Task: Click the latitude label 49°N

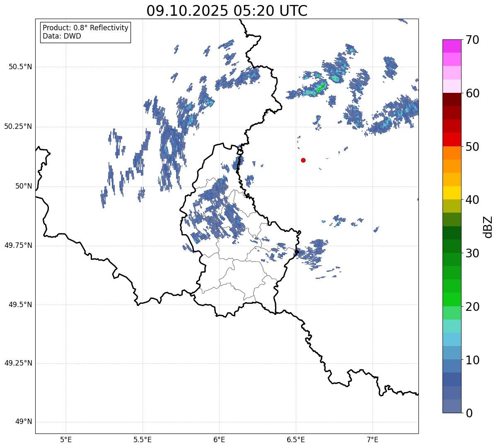Action: [24, 422]
